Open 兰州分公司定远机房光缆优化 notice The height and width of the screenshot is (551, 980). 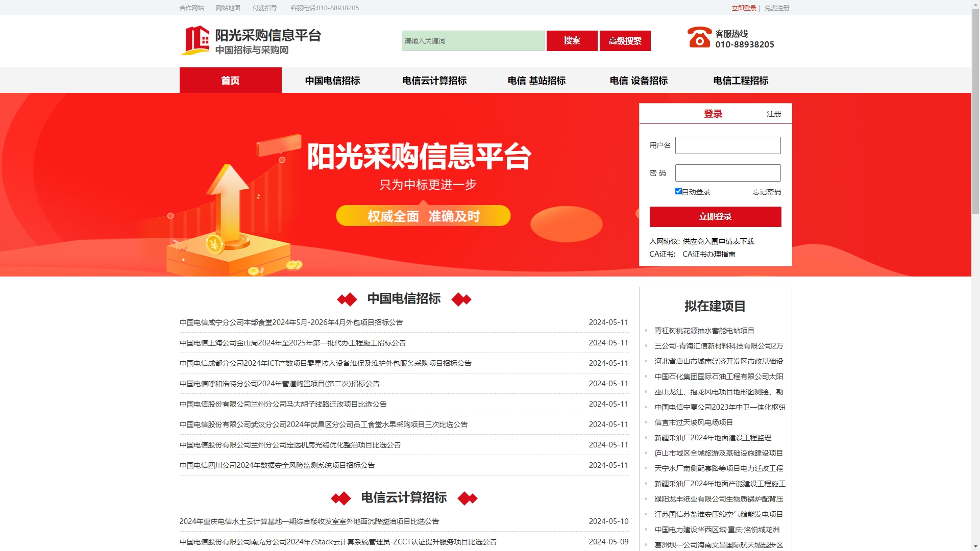[x=290, y=445]
